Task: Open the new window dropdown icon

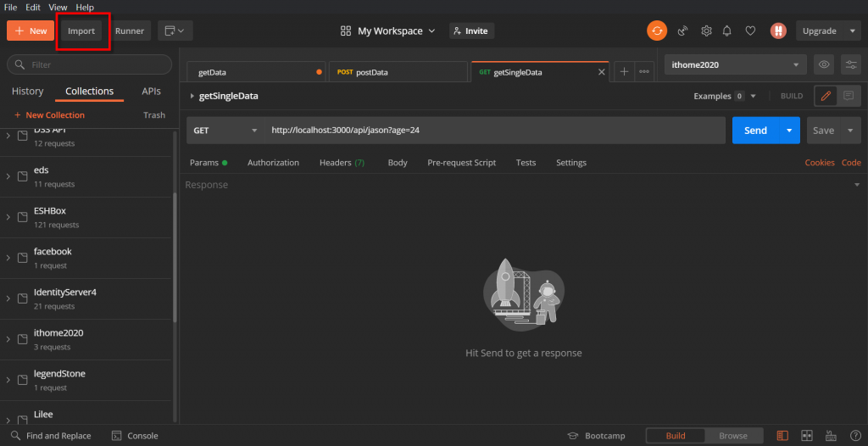Action: pos(175,31)
